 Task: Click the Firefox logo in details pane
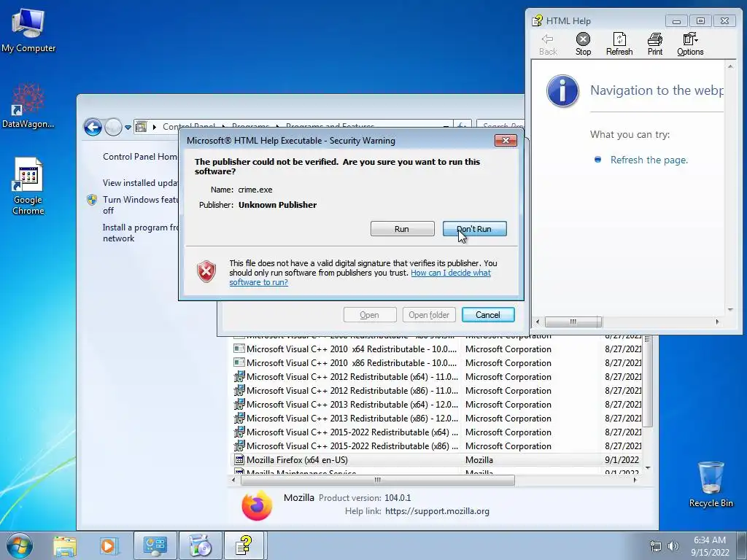[257, 505]
